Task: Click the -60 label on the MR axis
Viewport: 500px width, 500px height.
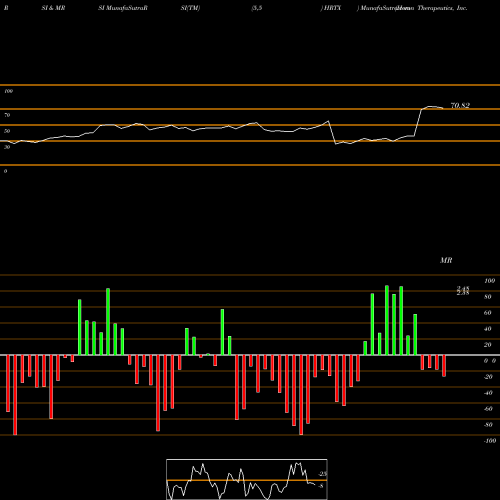Action: click(488, 409)
